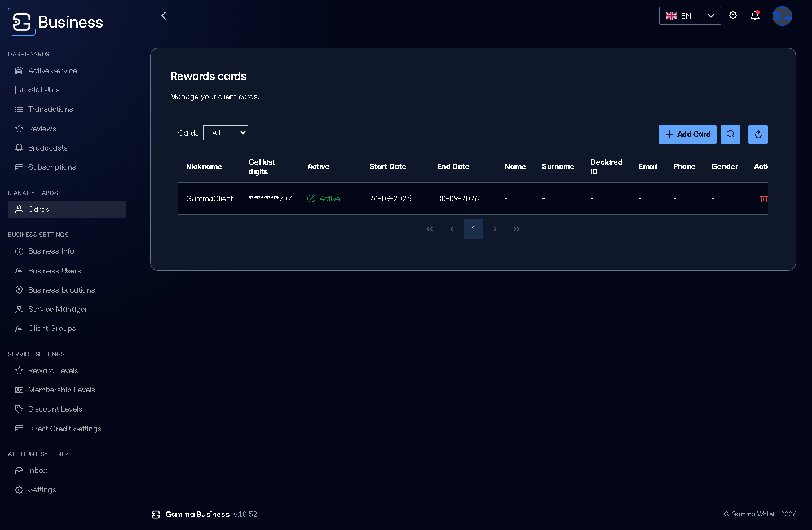
Task: Go to Transactions page
Action: pos(67,109)
